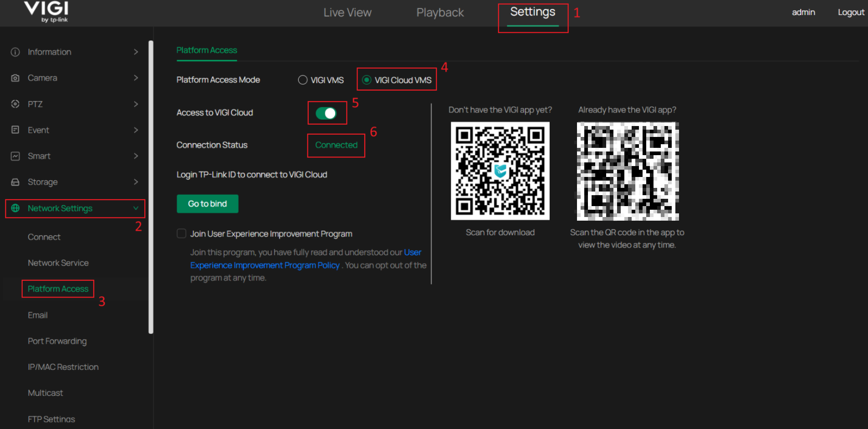The width and height of the screenshot is (868, 429).
Task: Click the Storage drive icon in sidebar
Action: pyautogui.click(x=15, y=182)
